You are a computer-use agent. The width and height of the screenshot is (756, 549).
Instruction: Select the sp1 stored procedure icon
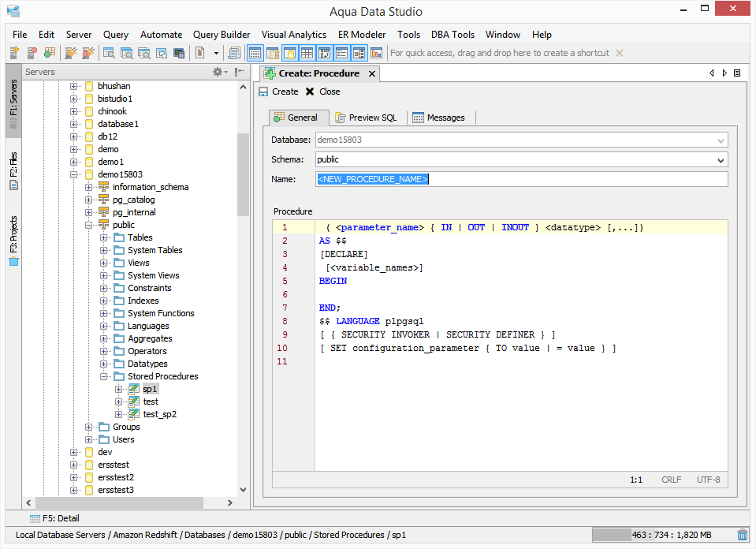[x=133, y=389]
